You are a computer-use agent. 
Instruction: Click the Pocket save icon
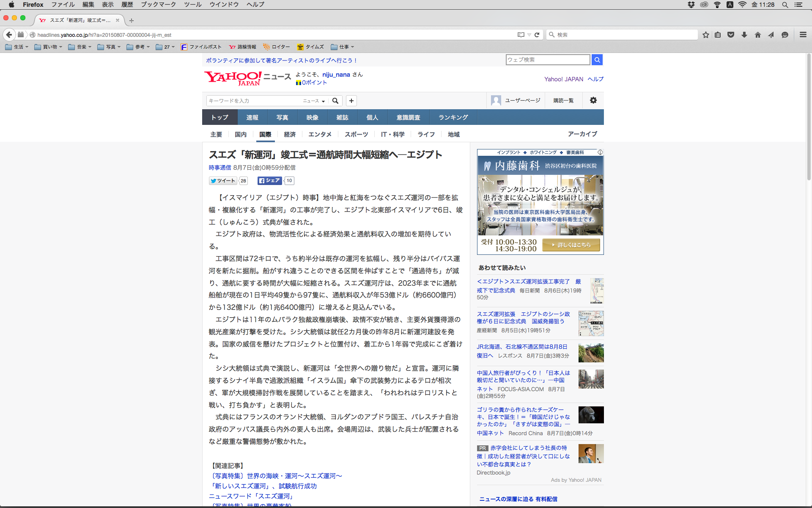coord(731,35)
